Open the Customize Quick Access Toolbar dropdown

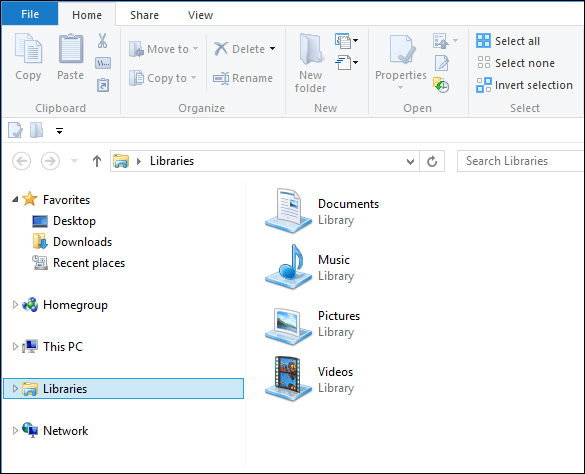(59, 131)
